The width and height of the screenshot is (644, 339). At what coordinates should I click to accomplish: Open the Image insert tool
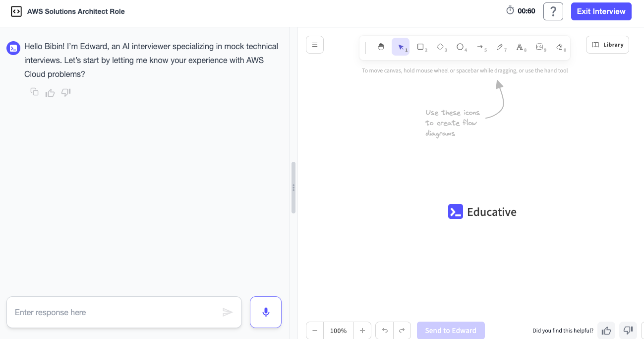pos(539,47)
